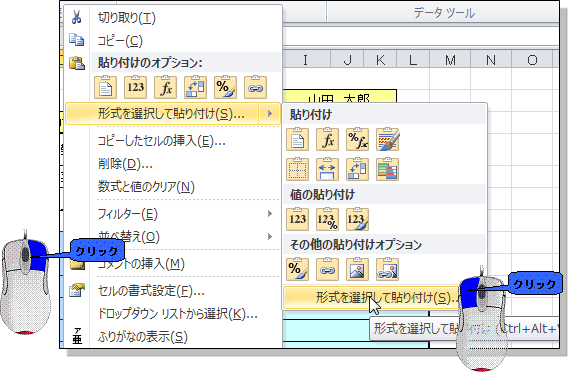Select the Keep Source Formatting paste icon
Image resolution: width=568 pixels, height=372 pixels.
point(388,139)
